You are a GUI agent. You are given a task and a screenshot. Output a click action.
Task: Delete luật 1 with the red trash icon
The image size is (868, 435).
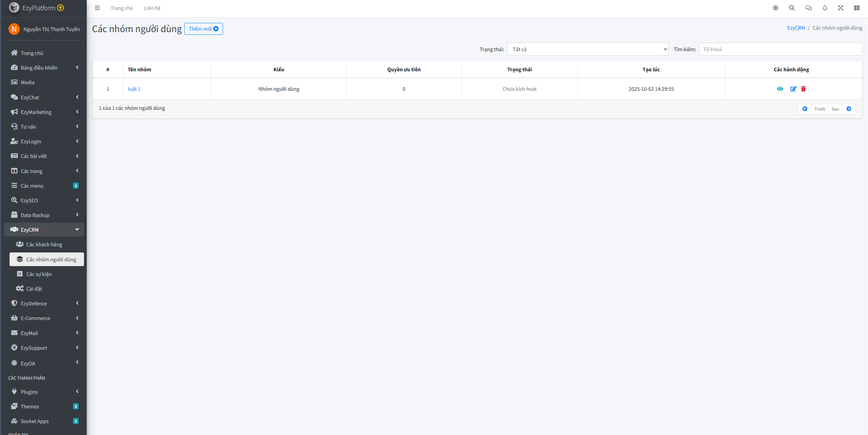coord(803,89)
